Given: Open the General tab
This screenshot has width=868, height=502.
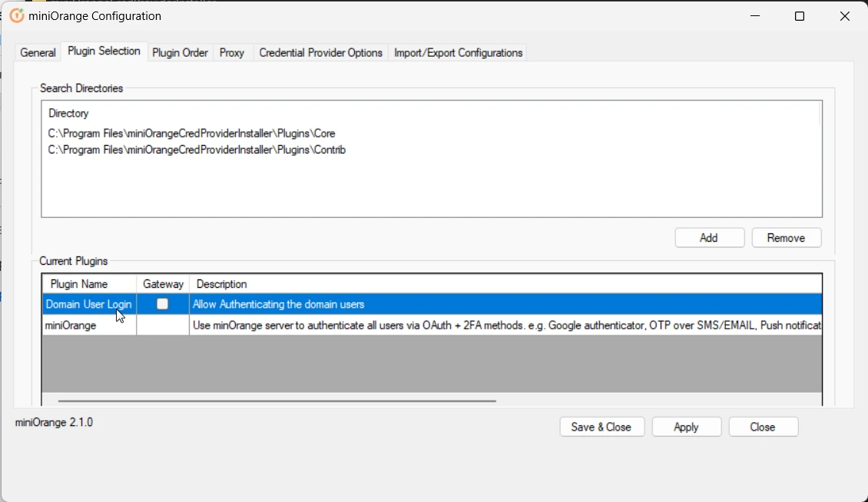Looking at the screenshot, I should point(38,53).
